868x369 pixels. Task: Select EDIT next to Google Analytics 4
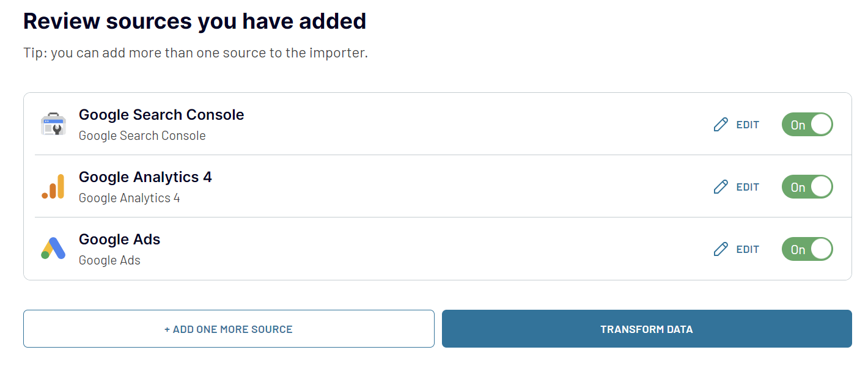coord(746,187)
